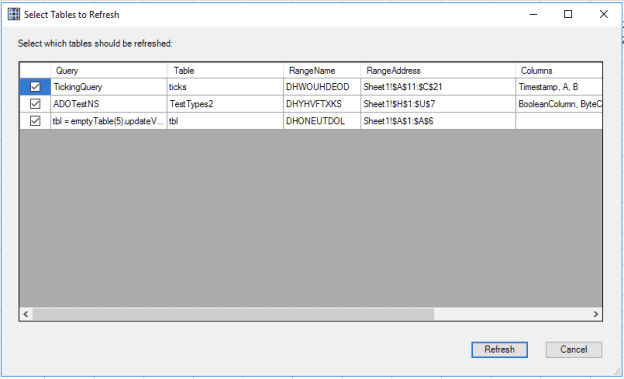Select the Sheet1!$H$1:$U$7 address cell

coord(438,104)
